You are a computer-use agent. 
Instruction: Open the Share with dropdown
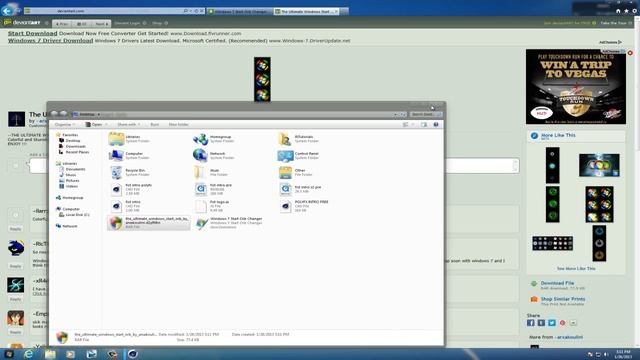click(129, 124)
